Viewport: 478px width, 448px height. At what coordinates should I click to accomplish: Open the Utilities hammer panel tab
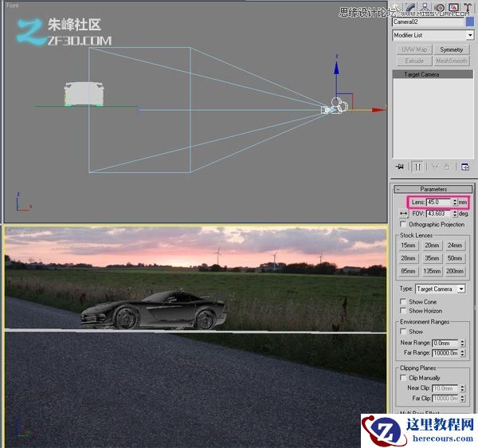(468, 7)
